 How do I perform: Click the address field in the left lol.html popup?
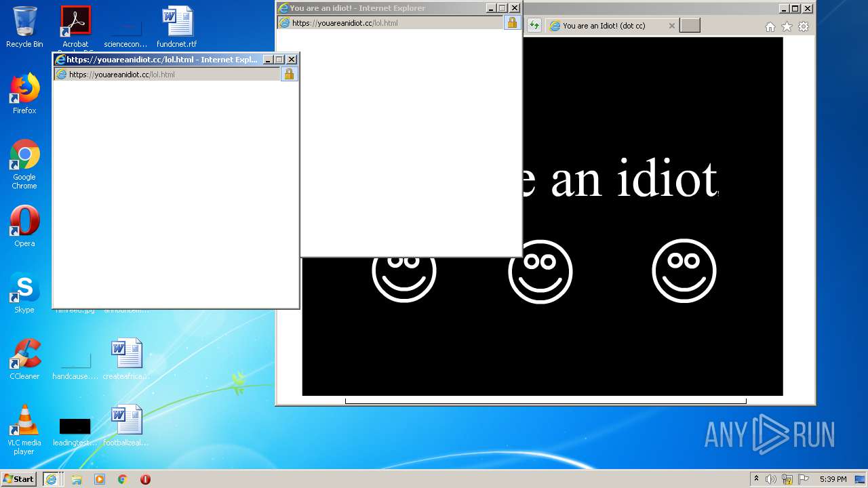tap(167, 75)
